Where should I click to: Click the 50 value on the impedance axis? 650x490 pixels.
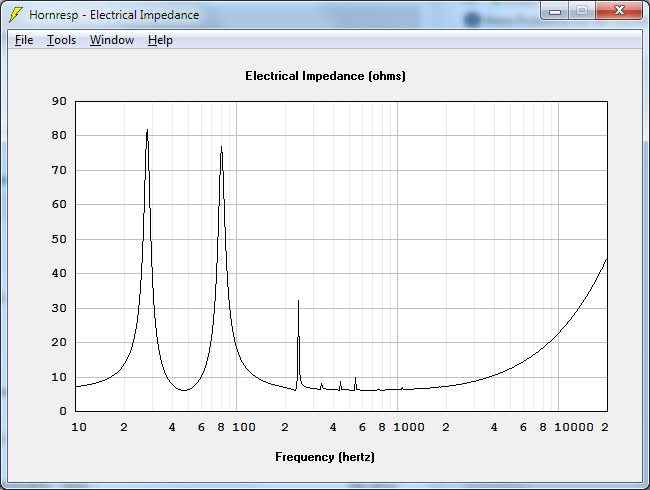[x=59, y=239]
